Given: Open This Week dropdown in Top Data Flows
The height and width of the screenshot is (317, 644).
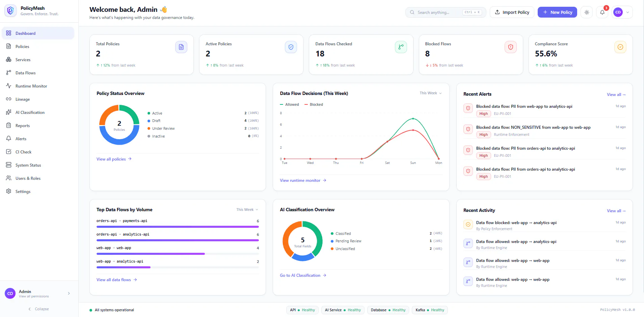Looking at the screenshot, I should (247, 210).
